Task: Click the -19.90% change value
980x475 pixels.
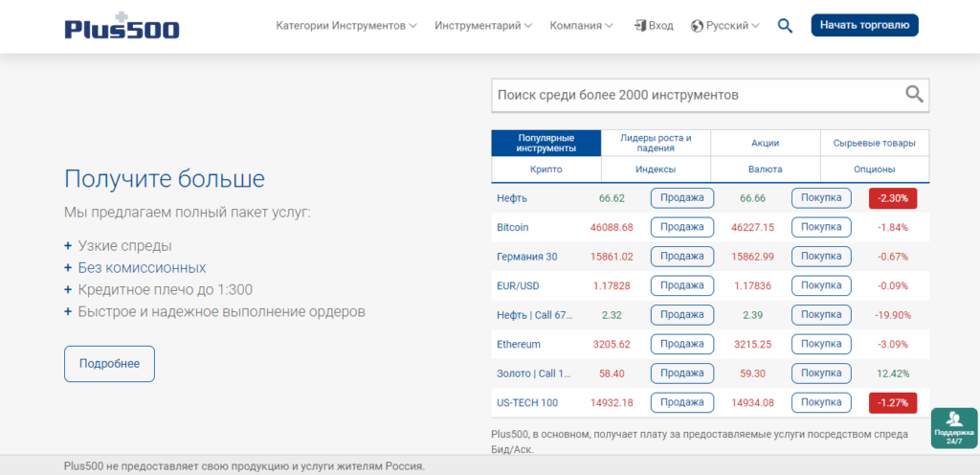Action: coord(893,315)
